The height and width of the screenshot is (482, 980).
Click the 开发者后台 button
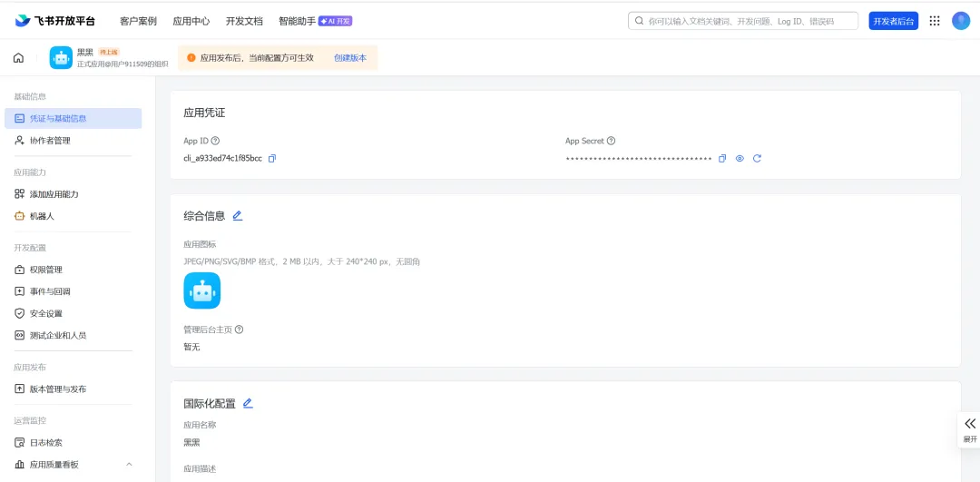[x=893, y=21]
